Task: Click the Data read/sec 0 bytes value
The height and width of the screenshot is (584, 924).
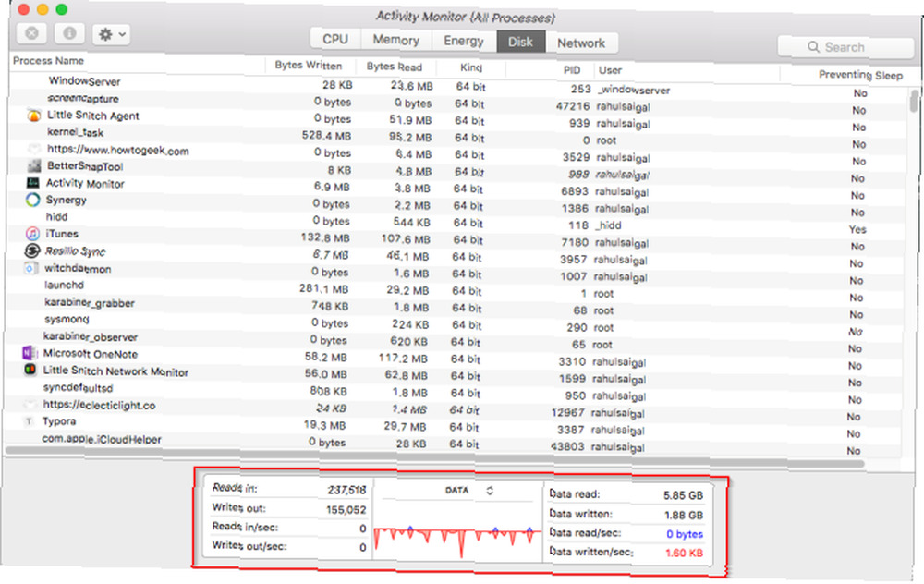Action: point(685,534)
